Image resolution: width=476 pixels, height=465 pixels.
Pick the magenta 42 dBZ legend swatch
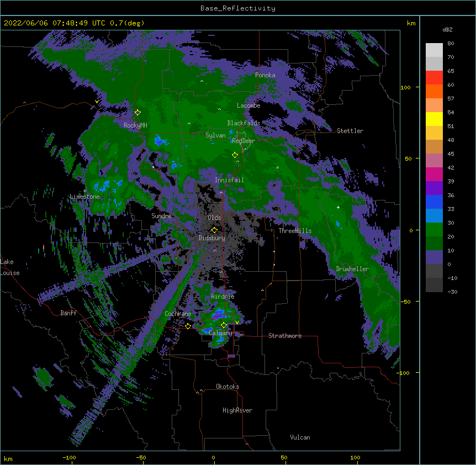coord(434,174)
